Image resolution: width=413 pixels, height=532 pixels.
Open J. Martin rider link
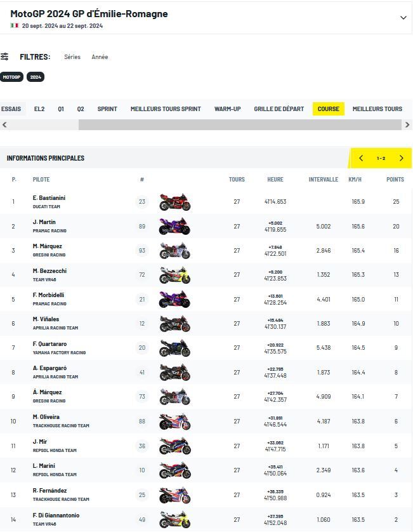[44, 222]
